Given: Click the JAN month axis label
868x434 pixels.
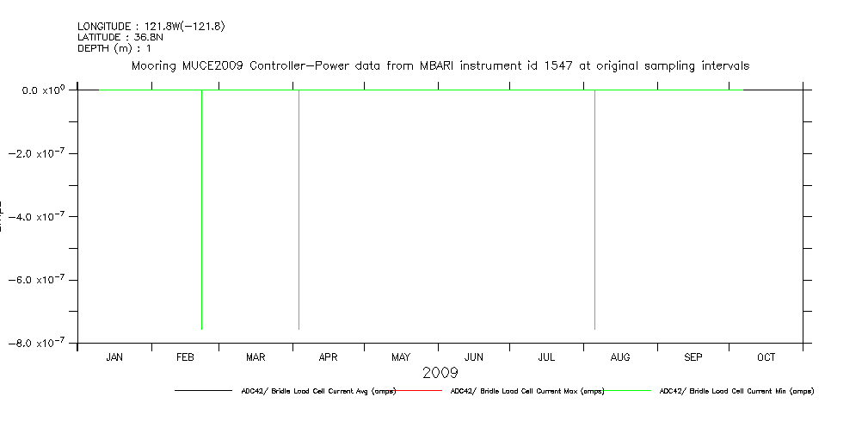Looking at the screenshot, I should click(x=114, y=356).
